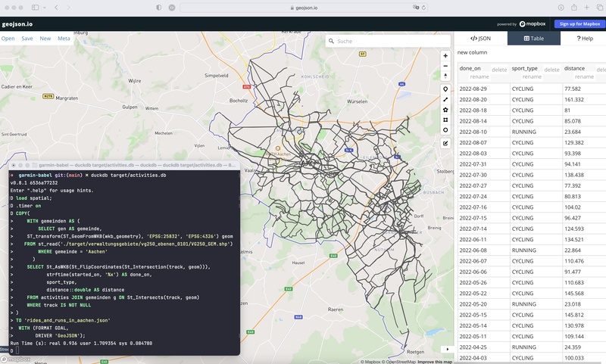This screenshot has width=606, height=364.
Task: Click the Mapbox logo in the header
Action: click(x=533, y=24)
